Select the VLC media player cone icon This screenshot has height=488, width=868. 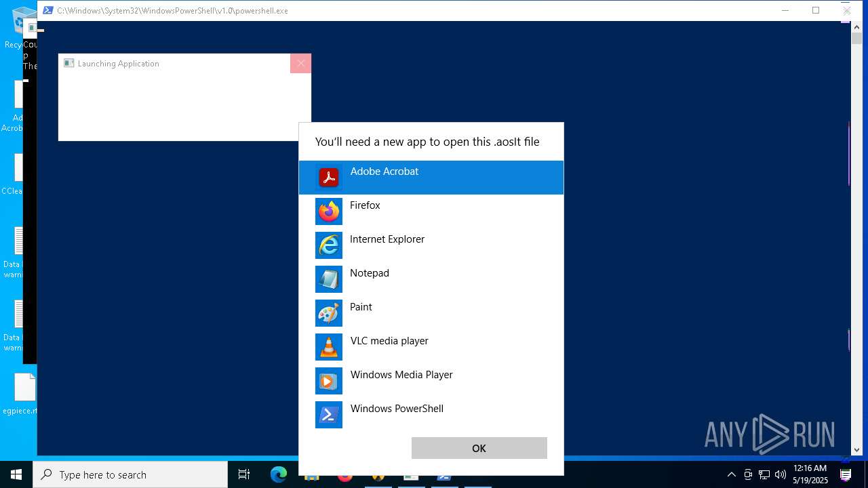click(329, 347)
